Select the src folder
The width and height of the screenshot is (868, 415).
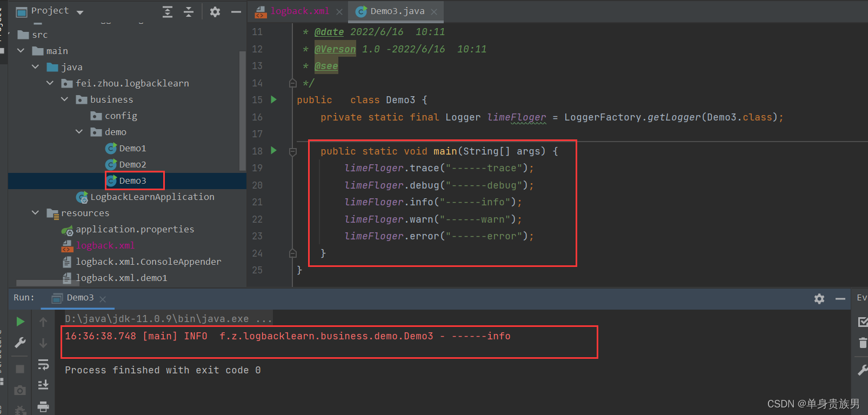pyautogui.click(x=39, y=35)
